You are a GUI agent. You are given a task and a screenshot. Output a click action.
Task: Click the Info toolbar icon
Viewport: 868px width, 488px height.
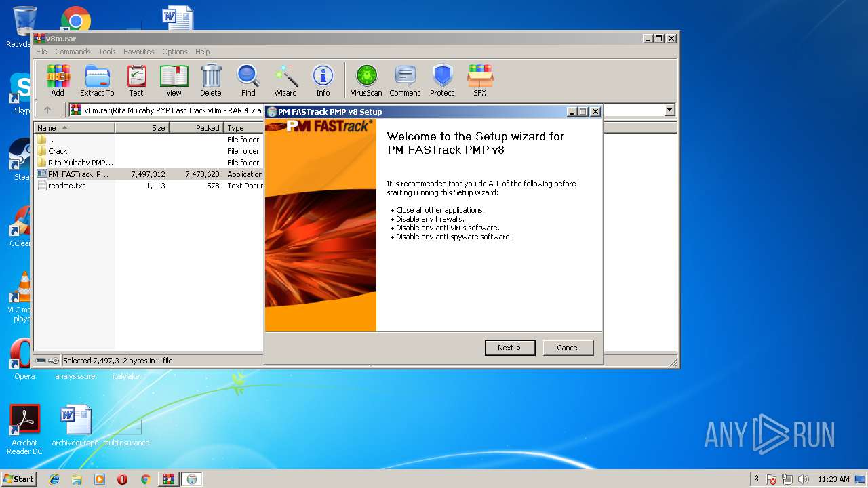click(x=323, y=81)
